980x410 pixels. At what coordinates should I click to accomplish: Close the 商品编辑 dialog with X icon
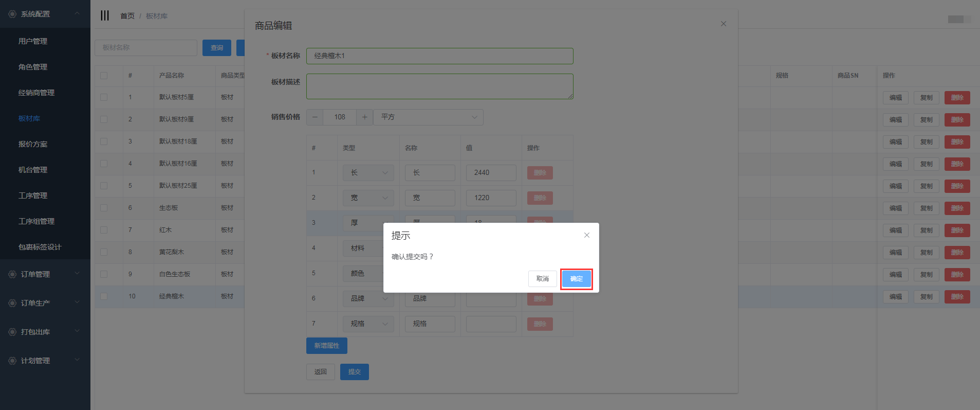(723, 24)
